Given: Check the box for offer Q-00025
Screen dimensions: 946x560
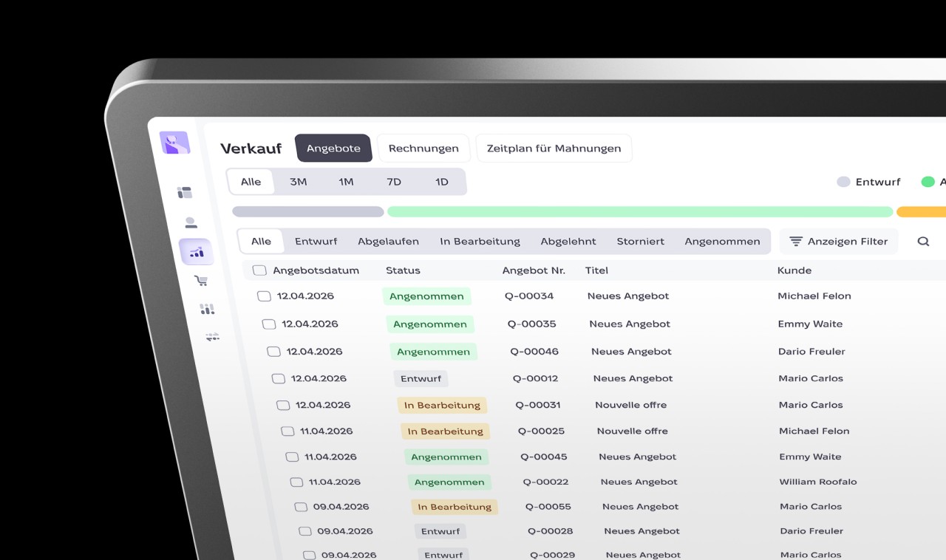Looking at the screenshot, I should click(x=287, y=431).
